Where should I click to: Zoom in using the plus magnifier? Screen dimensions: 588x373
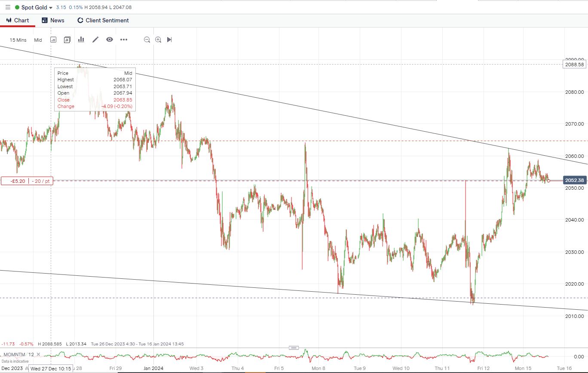coord(158,40)
